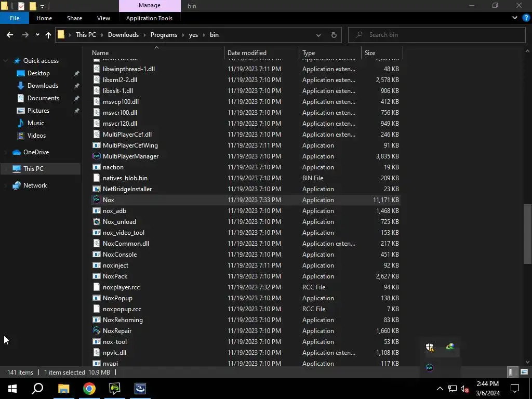Image resolution: width=532 pixels, height=399 pixels.
Task: Expand OneDrive tree node
Action: click(x=5, y=152)
